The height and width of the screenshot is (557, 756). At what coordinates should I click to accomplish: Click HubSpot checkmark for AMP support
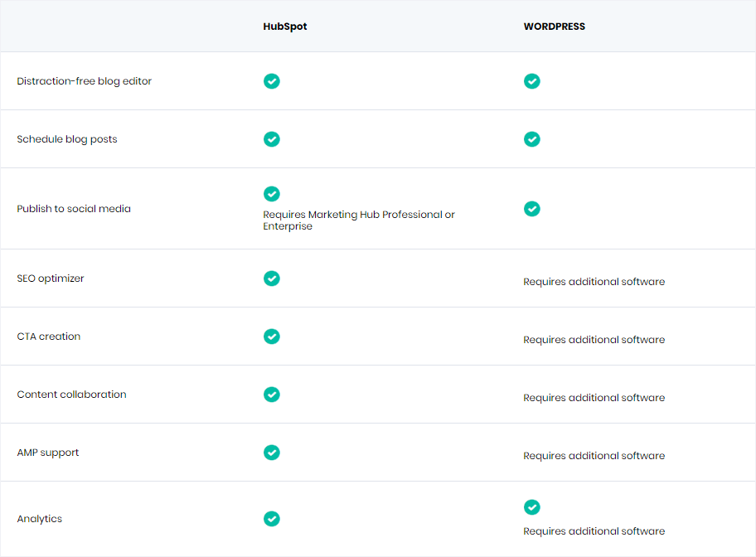[271, 453]
